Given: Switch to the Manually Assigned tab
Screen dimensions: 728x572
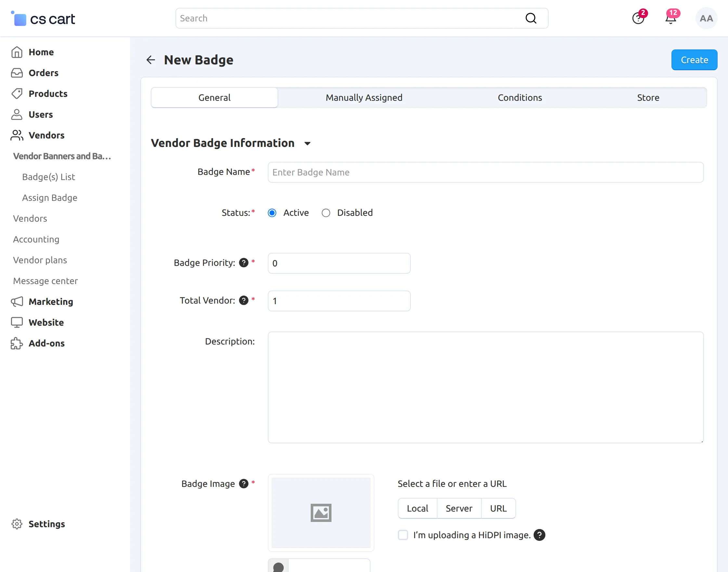Looking at the screenshot, I should pos(364,98).
